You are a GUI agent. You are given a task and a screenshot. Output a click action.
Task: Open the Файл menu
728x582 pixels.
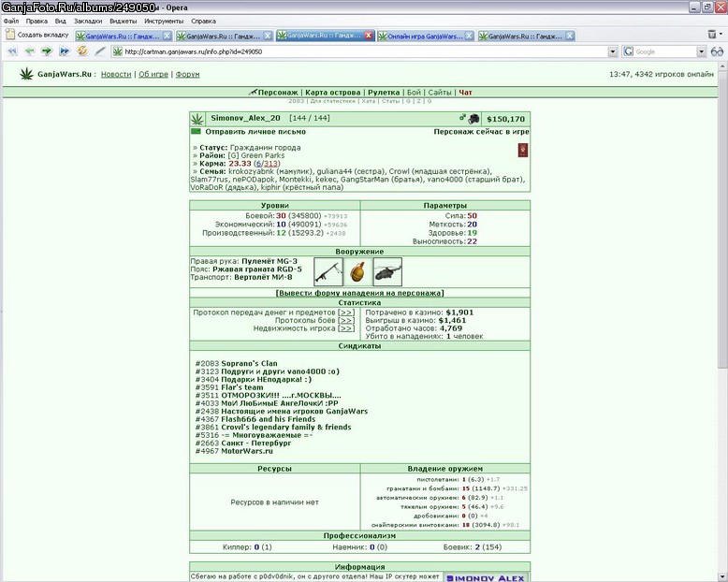11,21
